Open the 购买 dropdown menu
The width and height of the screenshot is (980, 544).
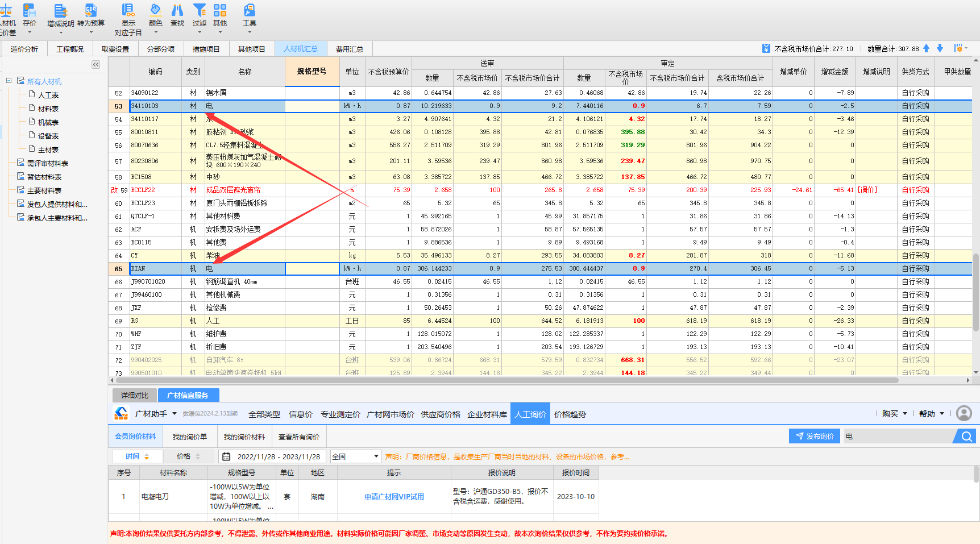click(x=895, y=414)
